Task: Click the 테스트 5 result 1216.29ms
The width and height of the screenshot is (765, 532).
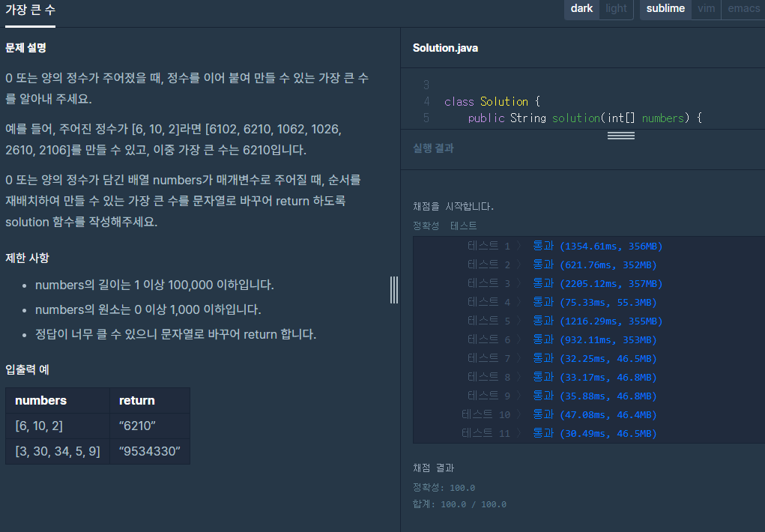Action: point(598,321)
